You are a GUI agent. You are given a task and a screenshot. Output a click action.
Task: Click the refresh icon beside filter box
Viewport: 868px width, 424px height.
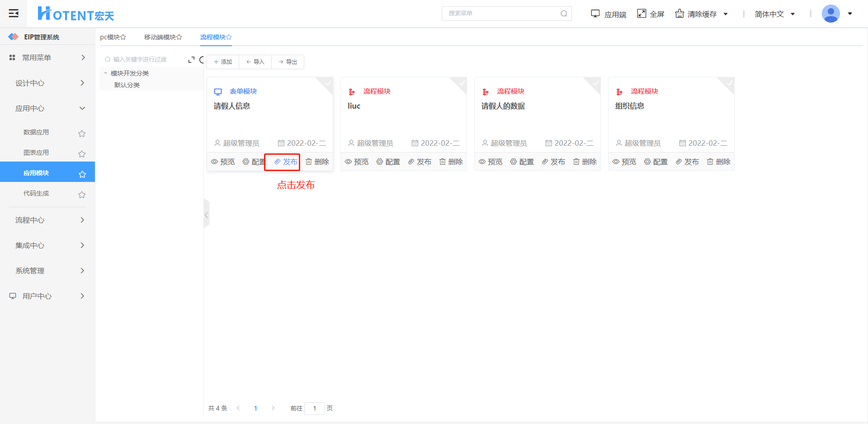[202, 60]
